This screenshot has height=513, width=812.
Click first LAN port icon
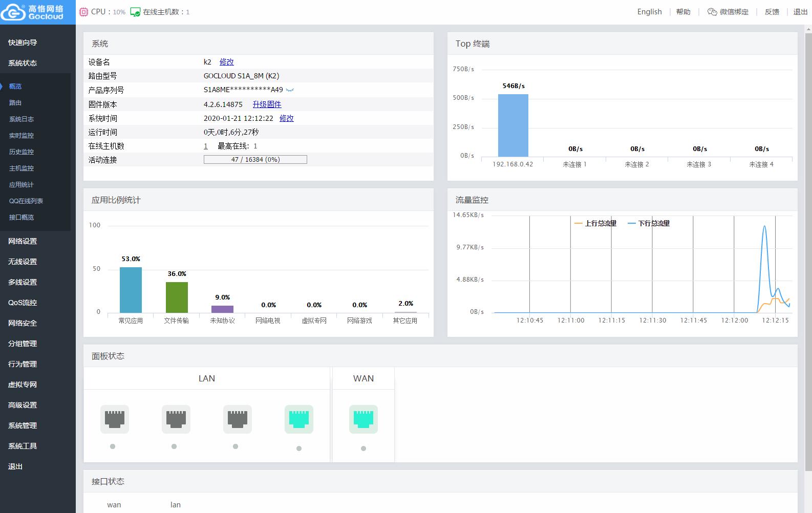[x=115, y=419]
